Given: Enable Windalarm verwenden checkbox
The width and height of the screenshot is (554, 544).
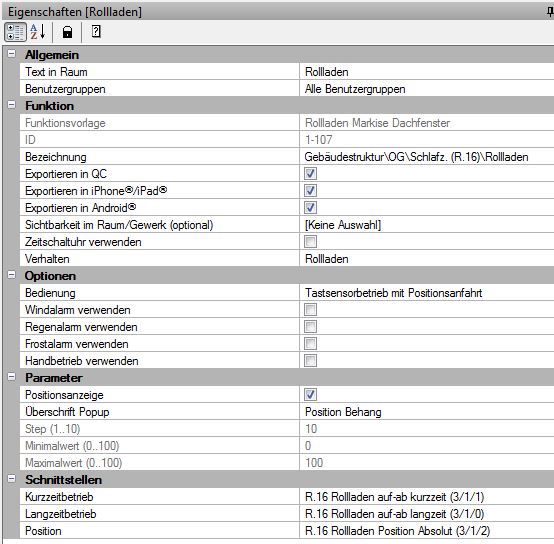Looking at the screenshot, I should point(310,309).
